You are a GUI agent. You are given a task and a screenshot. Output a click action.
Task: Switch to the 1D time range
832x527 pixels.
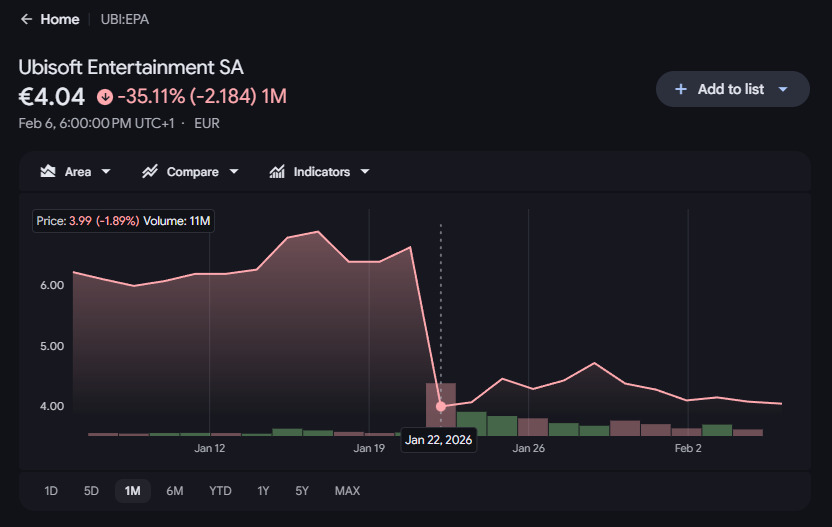tap(51, 491)
